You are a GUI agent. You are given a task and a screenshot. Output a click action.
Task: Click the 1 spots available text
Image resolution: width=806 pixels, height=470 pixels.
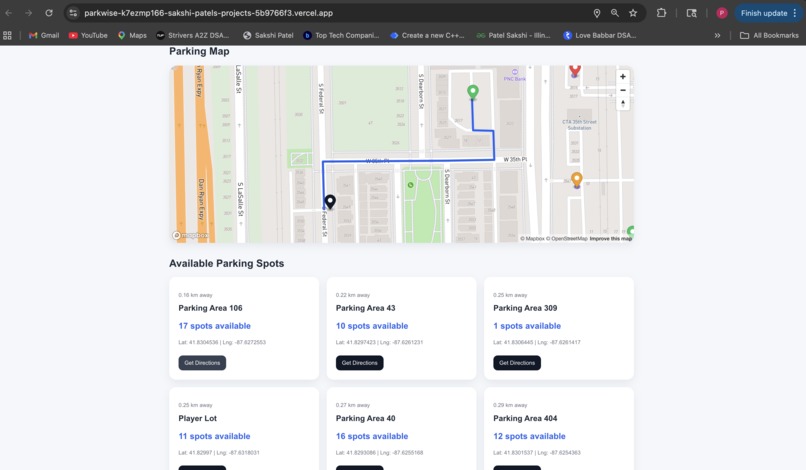[527, 326]
